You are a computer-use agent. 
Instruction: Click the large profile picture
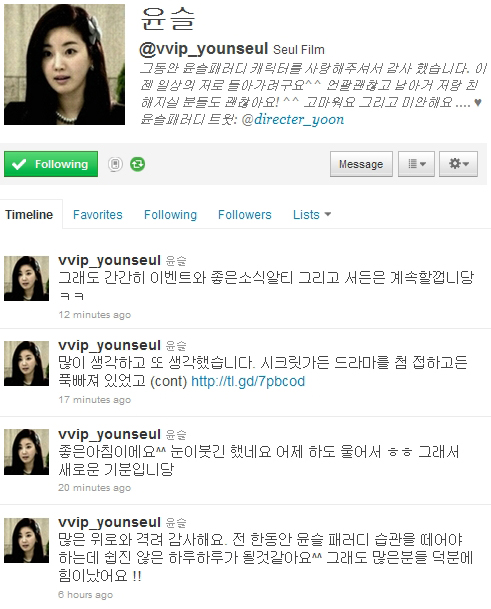(x=64, y=64)
